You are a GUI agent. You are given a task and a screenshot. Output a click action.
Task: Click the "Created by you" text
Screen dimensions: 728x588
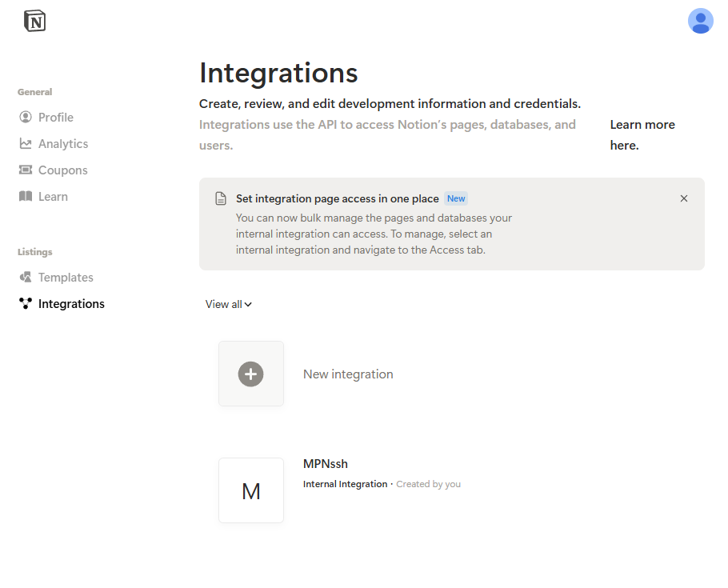tap(428, 484)
